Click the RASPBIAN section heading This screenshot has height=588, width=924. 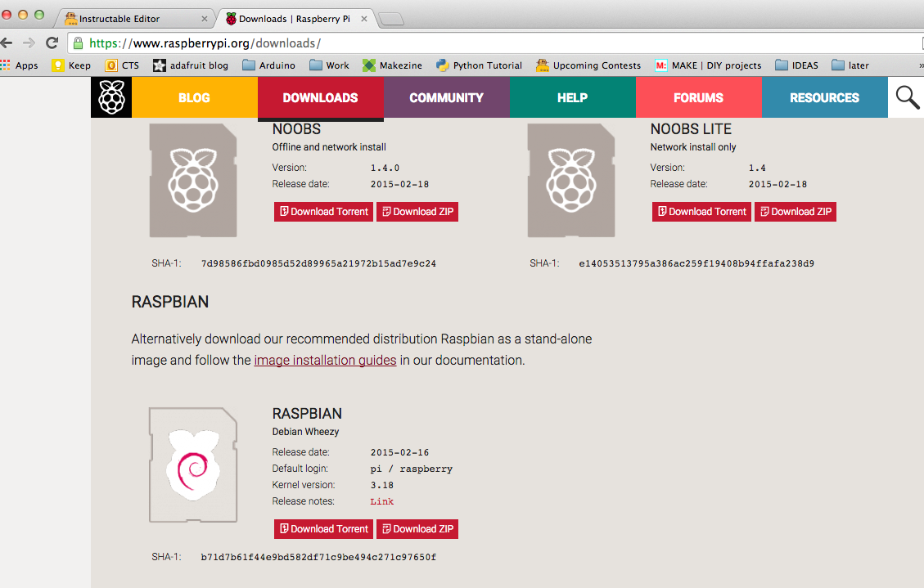point(170,302)
